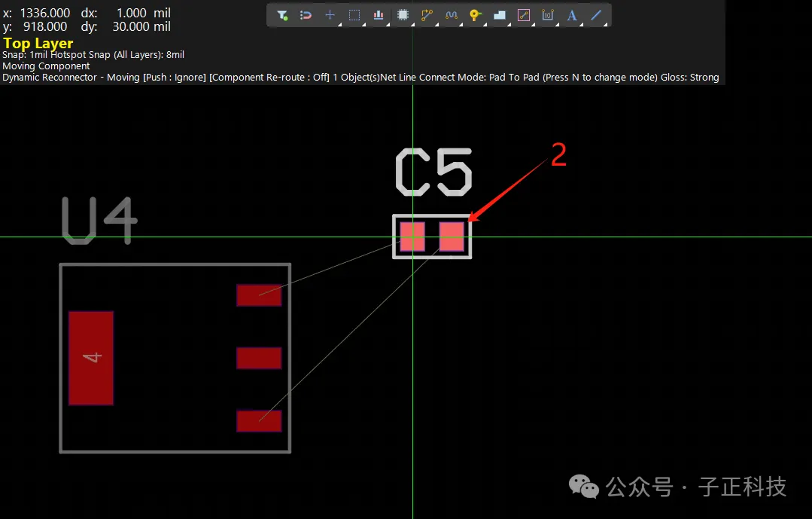Select the place polygon pour tool
The image size is (812, 519).
pos(499,15)
